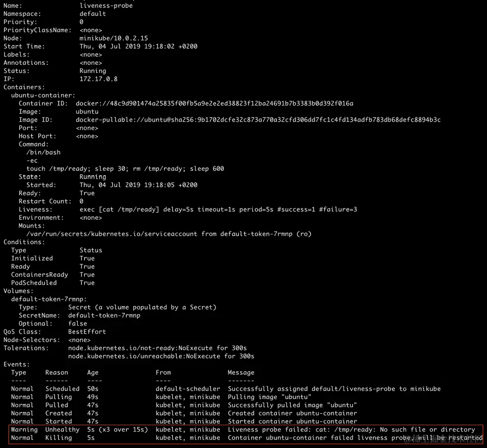Select the Liveness 'exec [cat /tmp/ready]' line
The height and width of the screenshot is (448, 487).
[218, 209]
